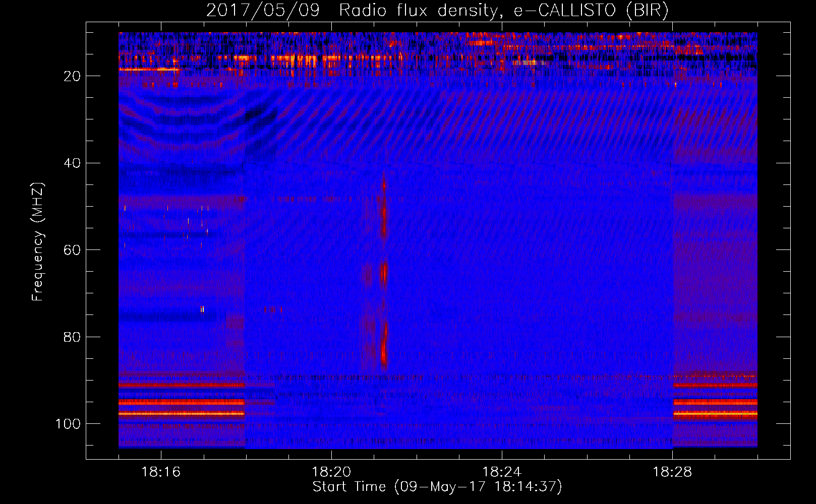Click the 'Start Time (09-May-17 18:14:37)' label

coord(437,487)
